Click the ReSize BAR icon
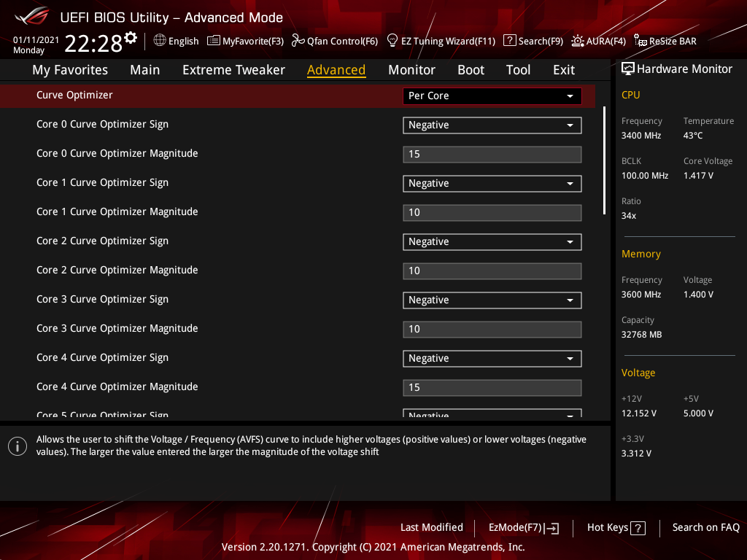The image size is (747, 560). (x=640, y=41)
